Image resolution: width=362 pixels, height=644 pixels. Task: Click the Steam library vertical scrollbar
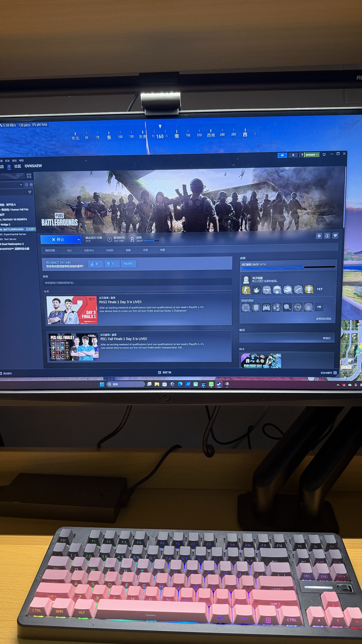click(x=345, y=198)
